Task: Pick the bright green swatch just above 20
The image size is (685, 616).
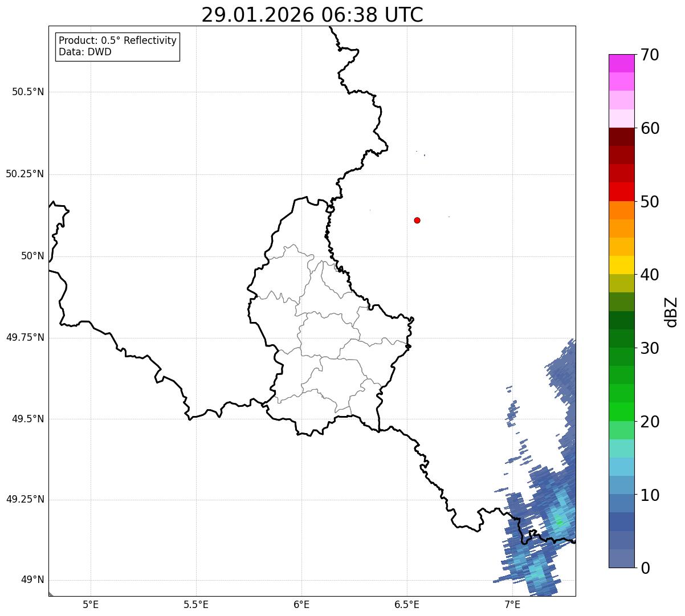Action: click(621, 412)
